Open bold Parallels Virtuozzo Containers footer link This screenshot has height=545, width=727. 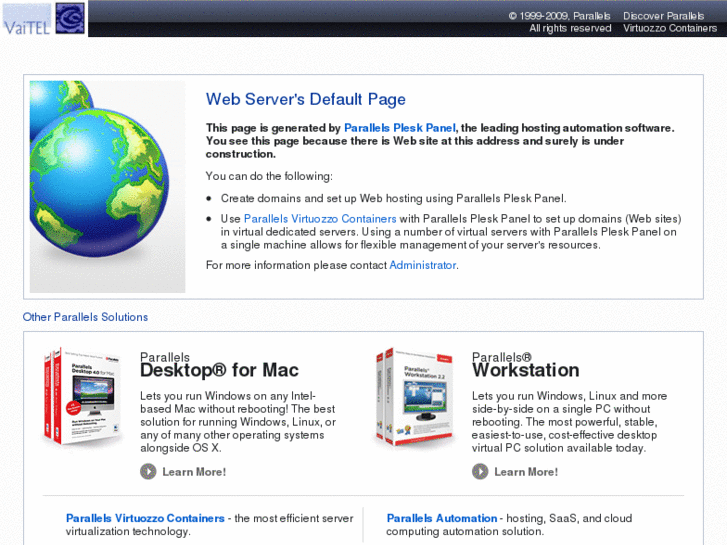tap(145, 518)
